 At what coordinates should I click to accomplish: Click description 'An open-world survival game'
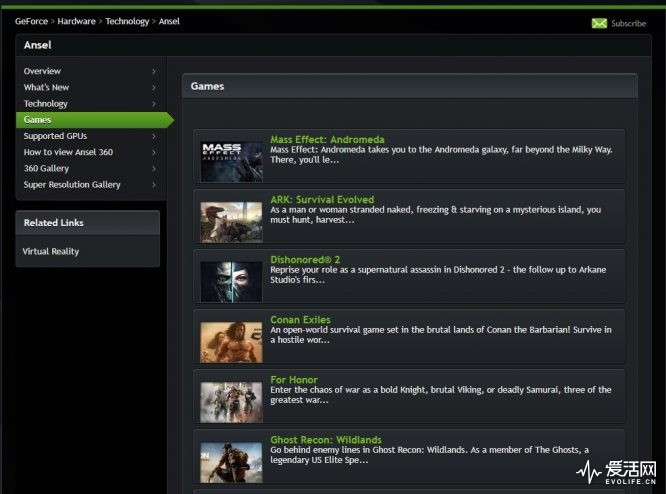click(441, 335)
